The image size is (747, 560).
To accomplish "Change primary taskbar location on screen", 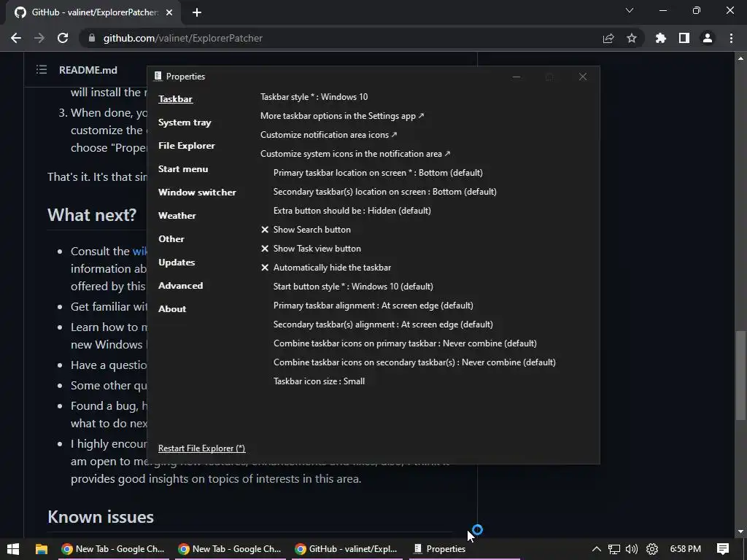I will 378,173.
